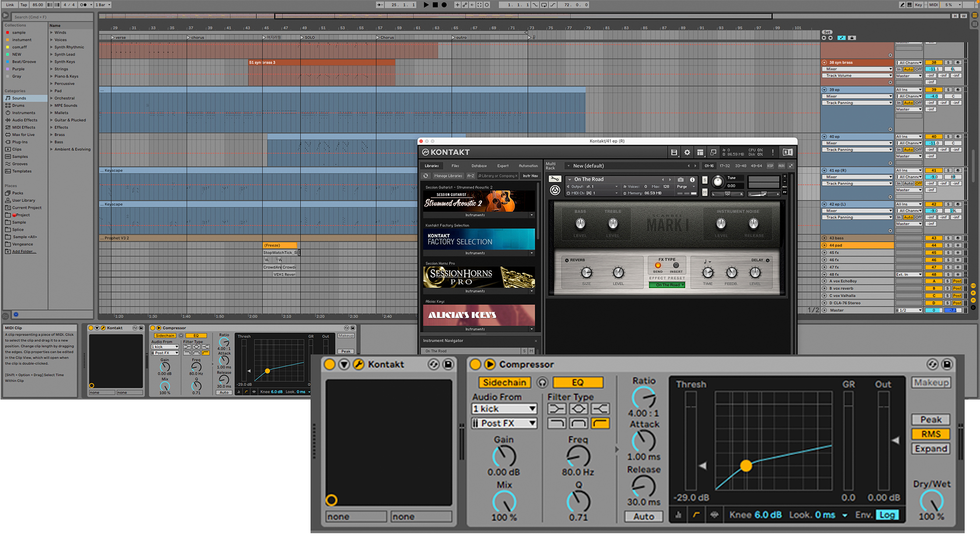Click the Ratio knob on enlarged Compressor
The image size is (980, 548).
click(x=643, y=398)
